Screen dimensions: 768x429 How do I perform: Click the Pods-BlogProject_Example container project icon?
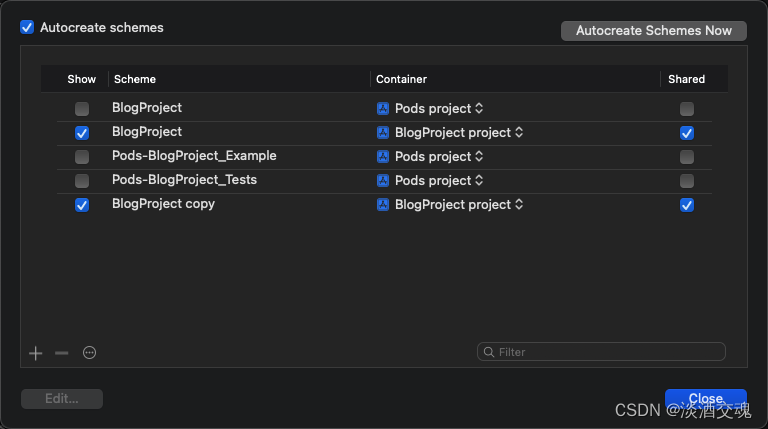383,157
